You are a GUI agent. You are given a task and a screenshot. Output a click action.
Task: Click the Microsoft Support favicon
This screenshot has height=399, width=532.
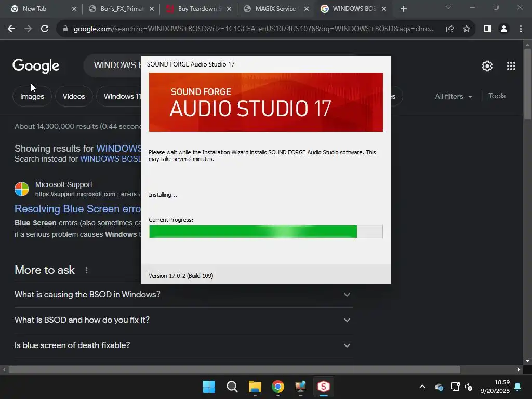(22, 189)
